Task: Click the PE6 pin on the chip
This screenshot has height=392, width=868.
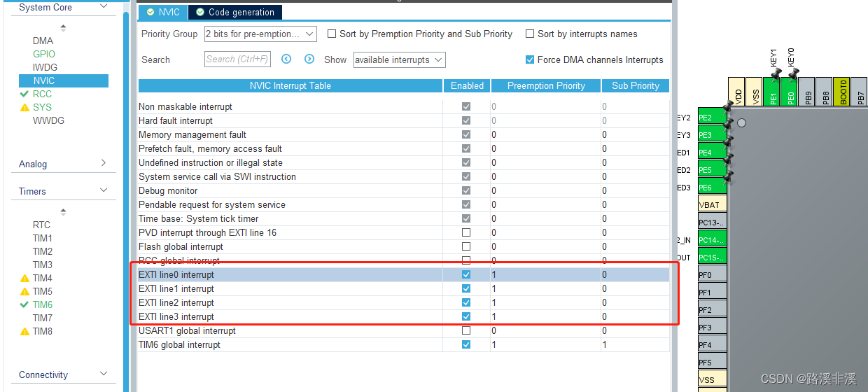Action: point(713,188)
